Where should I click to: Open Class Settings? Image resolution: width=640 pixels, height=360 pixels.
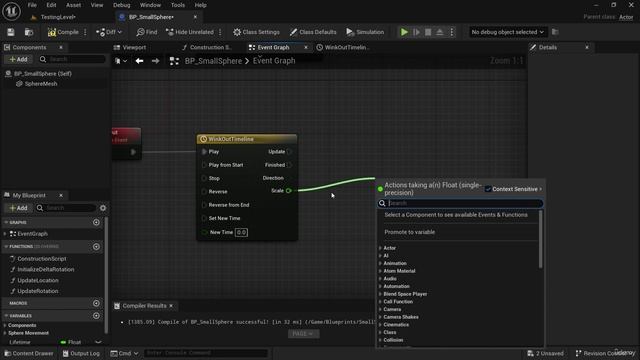(256, 32)
